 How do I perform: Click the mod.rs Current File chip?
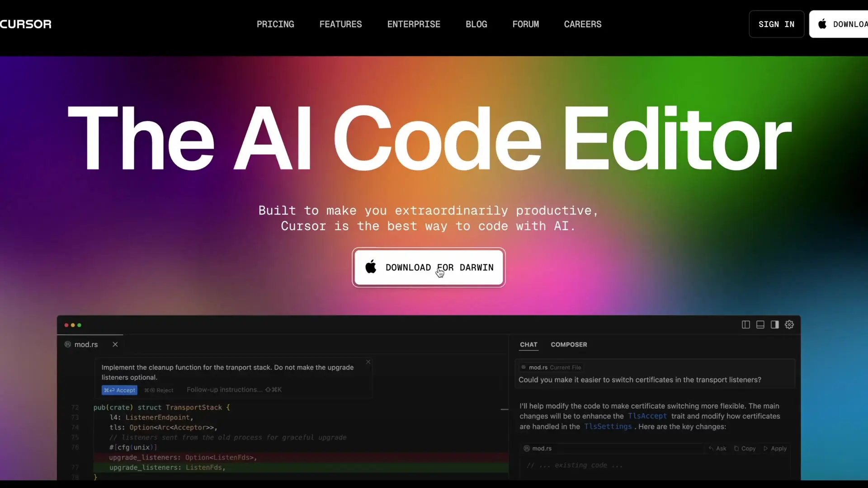551,367
